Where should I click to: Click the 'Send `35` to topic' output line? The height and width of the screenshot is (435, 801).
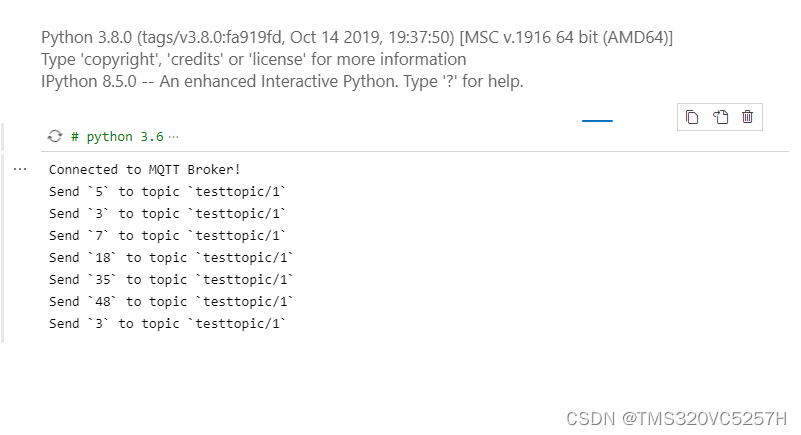click(x=171, y=280)
